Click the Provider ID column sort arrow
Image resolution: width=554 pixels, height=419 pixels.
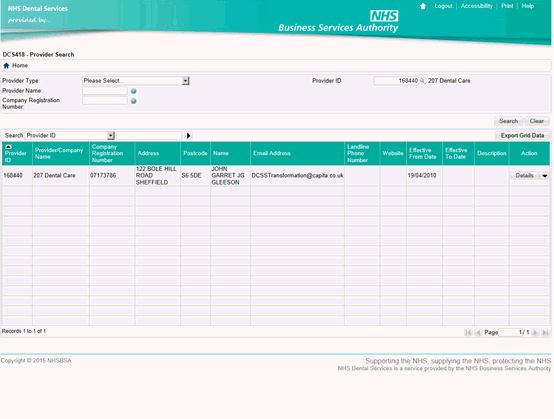coord(8,147)
